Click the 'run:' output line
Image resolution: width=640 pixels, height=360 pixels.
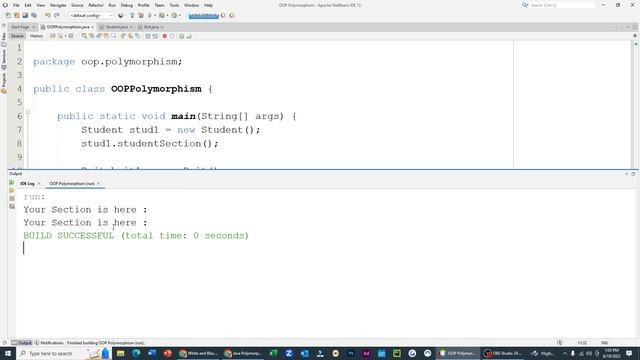35,197
